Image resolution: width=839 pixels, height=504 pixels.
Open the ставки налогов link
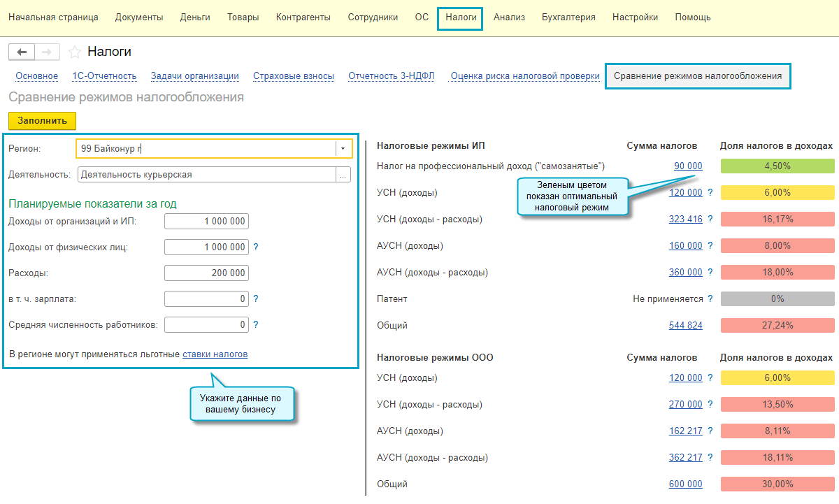215,354
